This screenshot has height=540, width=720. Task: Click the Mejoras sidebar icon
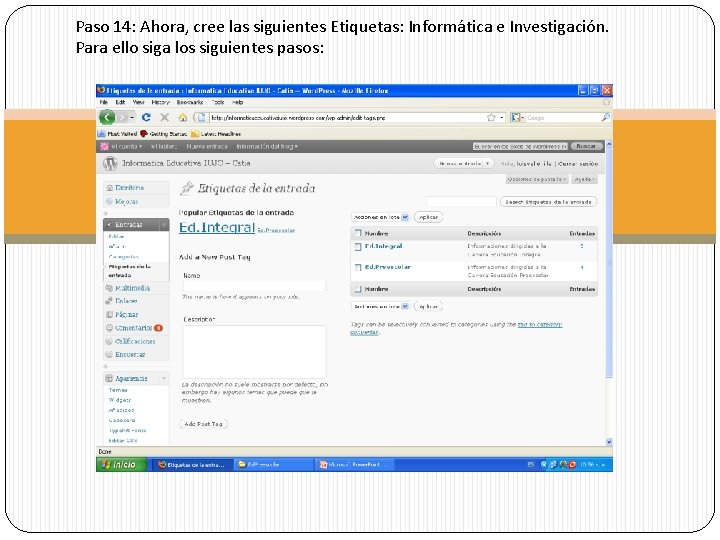109,202
